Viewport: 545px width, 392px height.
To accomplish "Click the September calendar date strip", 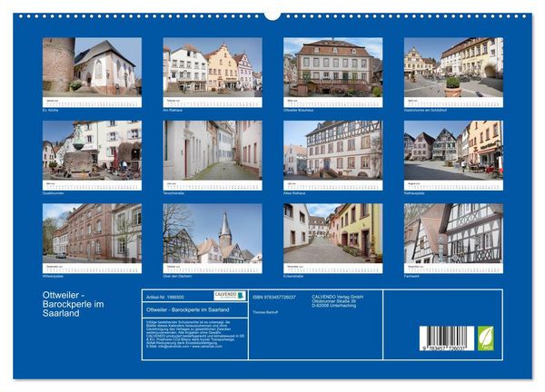I will [x=92, y=269].
